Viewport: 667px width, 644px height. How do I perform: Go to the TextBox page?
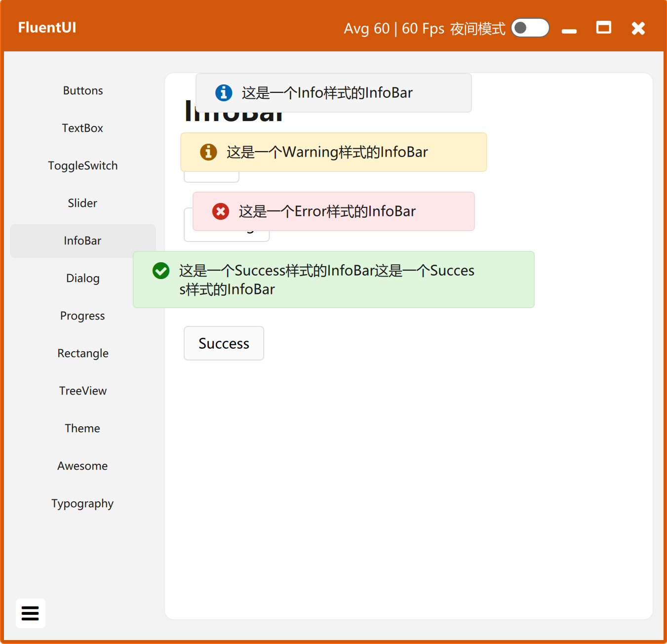(83, 128)
